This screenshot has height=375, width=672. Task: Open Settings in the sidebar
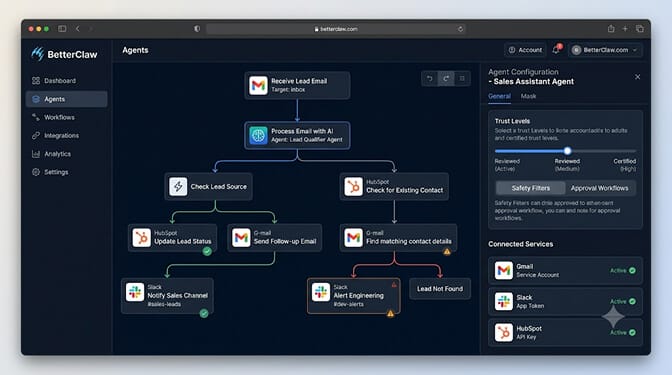coord(66,172)
